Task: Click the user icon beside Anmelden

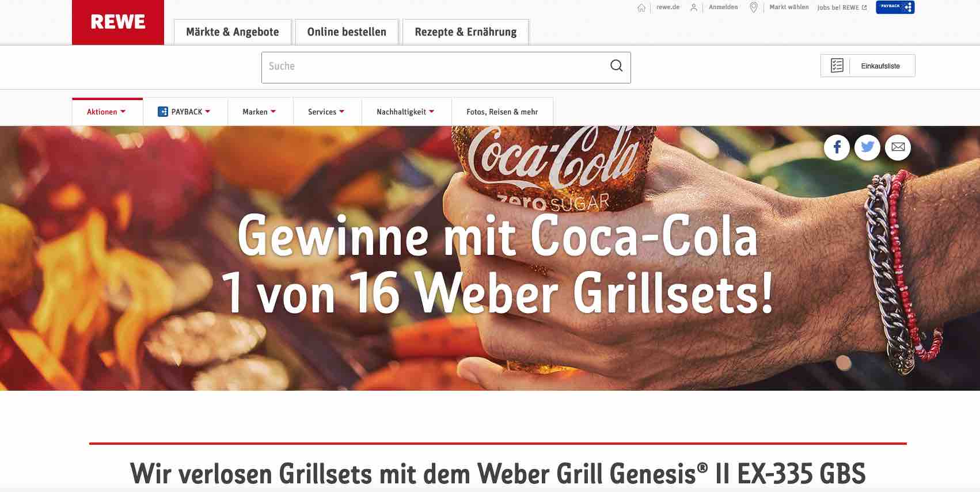Action: coord(694,7)
